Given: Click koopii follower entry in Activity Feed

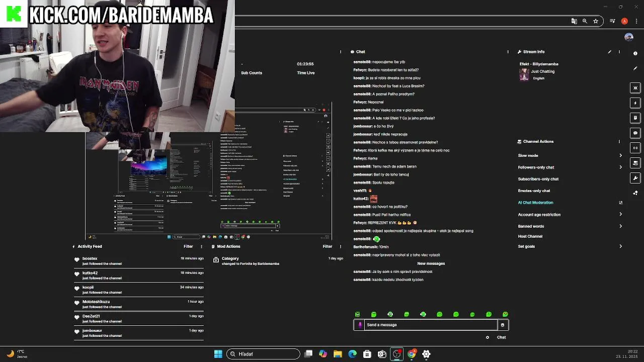Looking at the screenshot, I should [x=139, y=290].
